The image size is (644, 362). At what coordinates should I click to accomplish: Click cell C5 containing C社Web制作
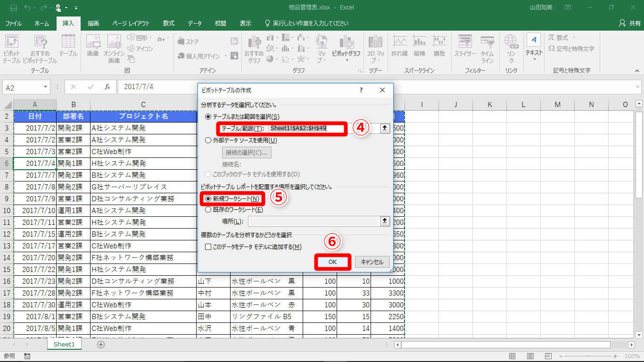[x=143, y=152]
